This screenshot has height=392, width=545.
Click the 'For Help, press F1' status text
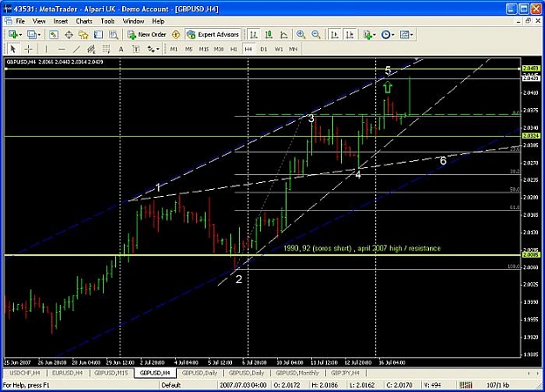pyautogui.click(x=26, y=385)
